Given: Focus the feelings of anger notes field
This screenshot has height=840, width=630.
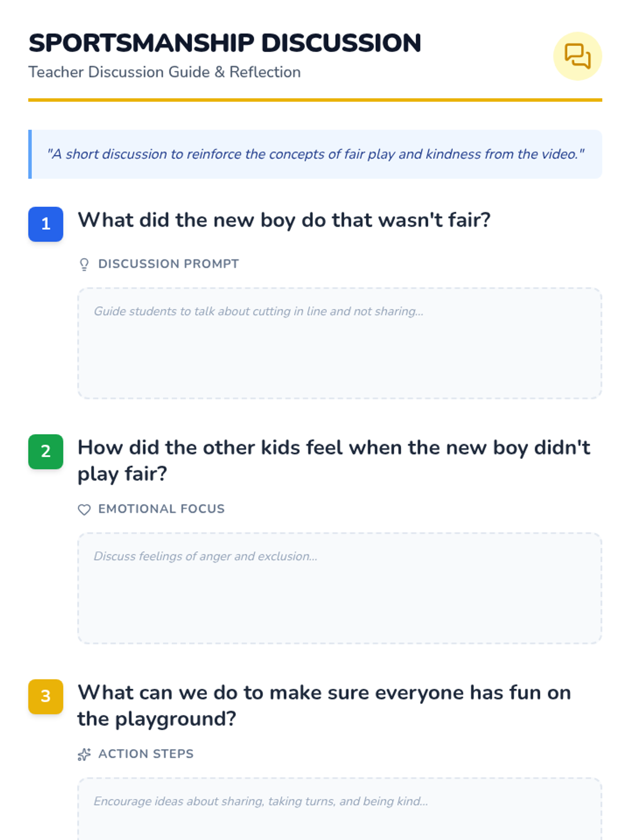Looking at the screenshot, I should point(340,588).
